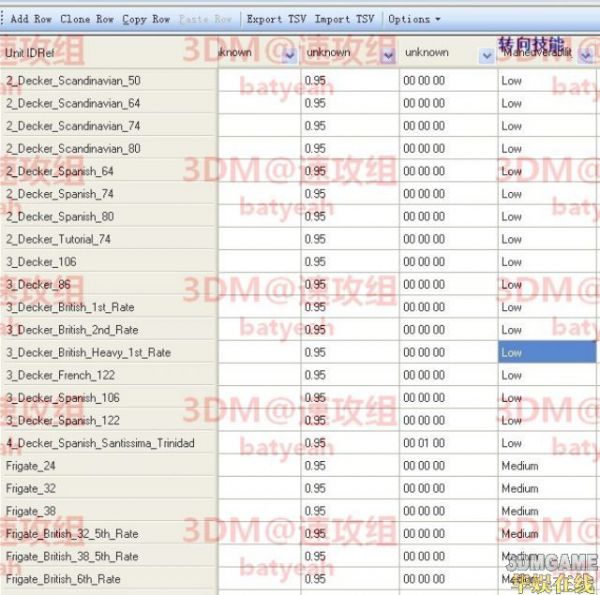The height and width of the screenshot is (595, 600).
Task: Click the Low cell for 2_Decker_Spanish_80
Action: coord(547,216)
